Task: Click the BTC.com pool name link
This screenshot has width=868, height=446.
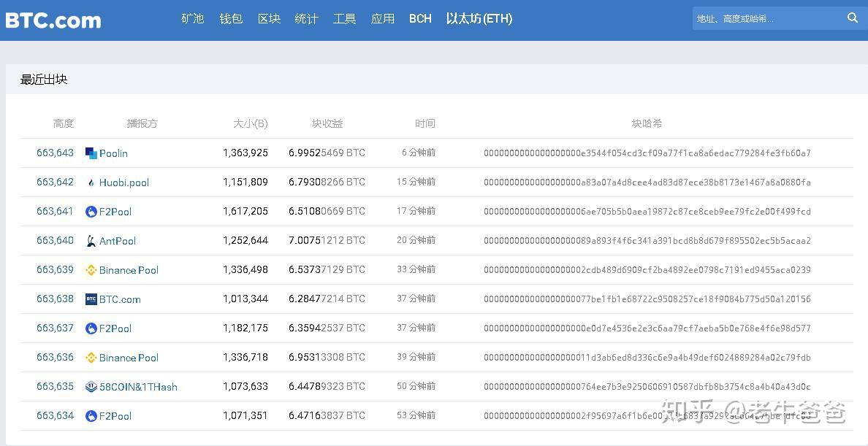Action: tap(120, 299)
